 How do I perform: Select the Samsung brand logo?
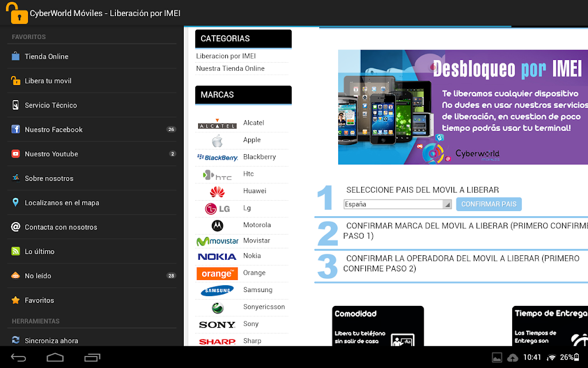pyautogui.click(x=217, y=290)
